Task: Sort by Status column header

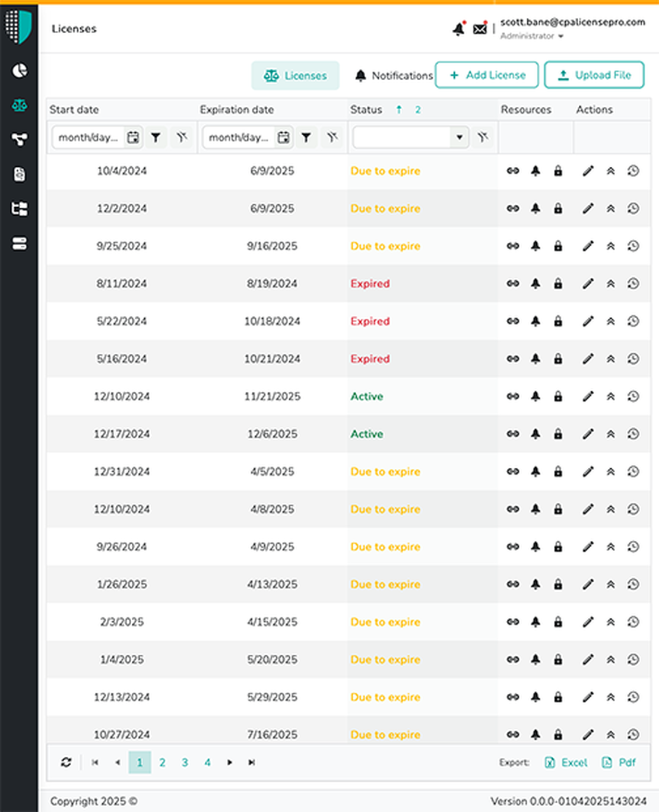Action: click(x=366, y=110)
